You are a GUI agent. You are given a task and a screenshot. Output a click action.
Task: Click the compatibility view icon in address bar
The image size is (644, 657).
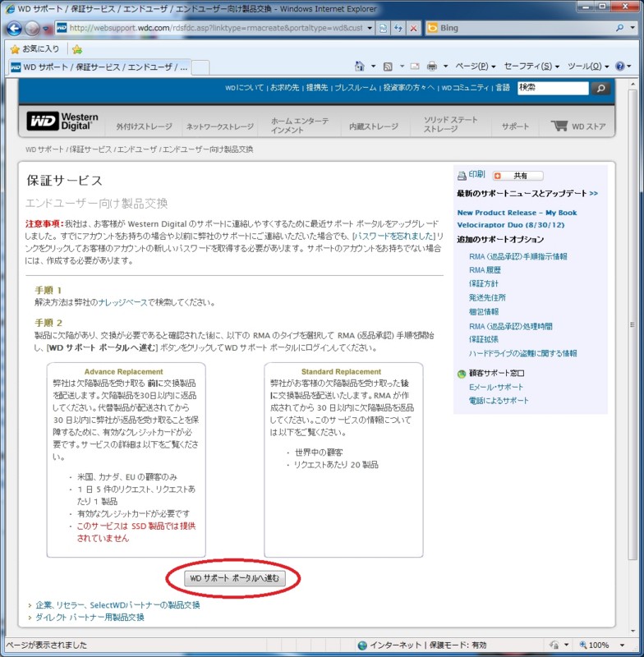click(x=383, y=28)
